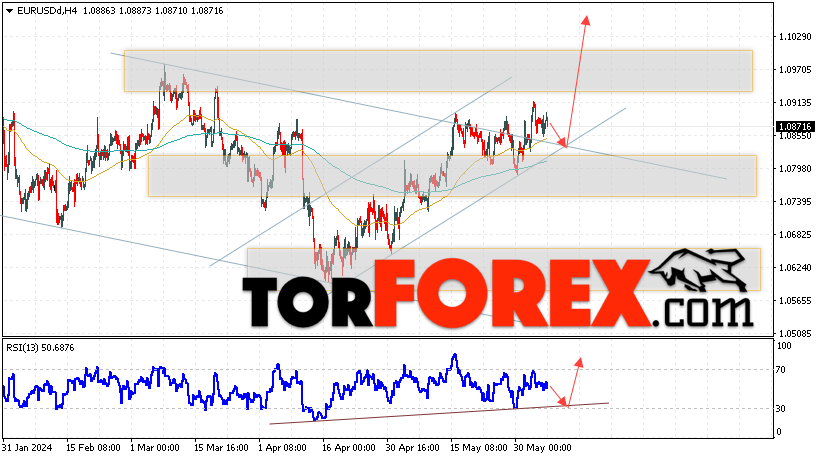Click the 30 May 00:00 date label
The height and width of the screenshot is (459, 819).
click(542, 448)
